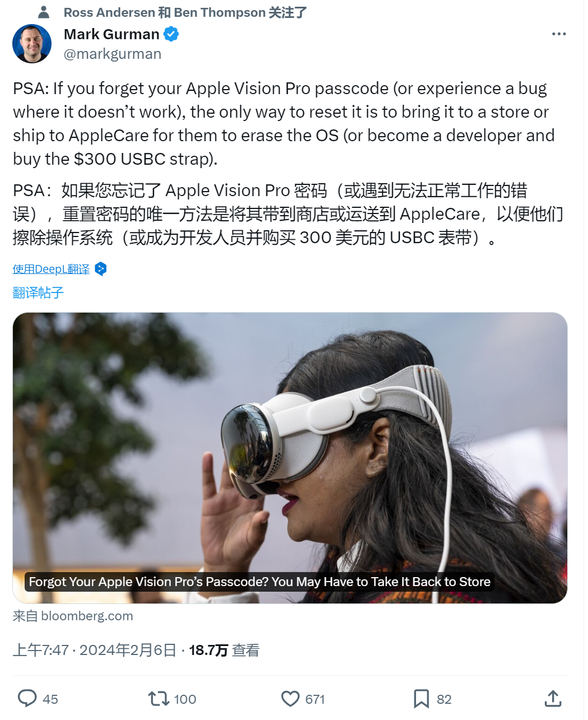
Task: Open the reply comment icon
Action: click(x=27, y=698)
